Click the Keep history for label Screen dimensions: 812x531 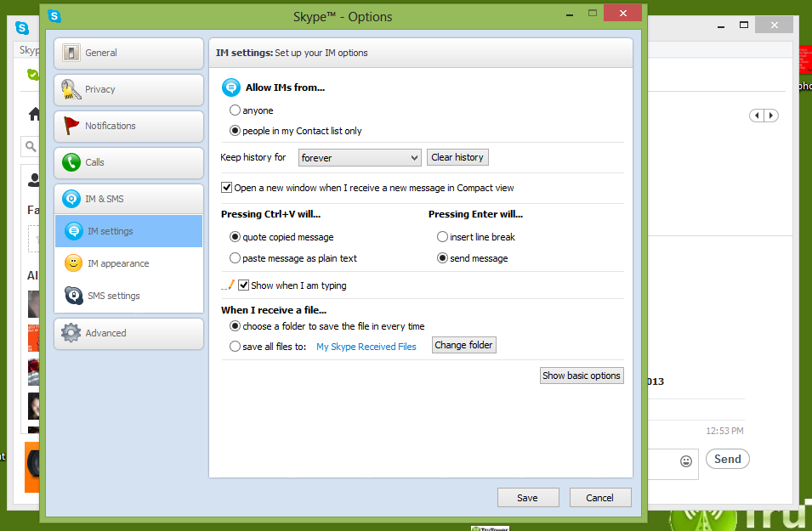(x=253, y=157)
